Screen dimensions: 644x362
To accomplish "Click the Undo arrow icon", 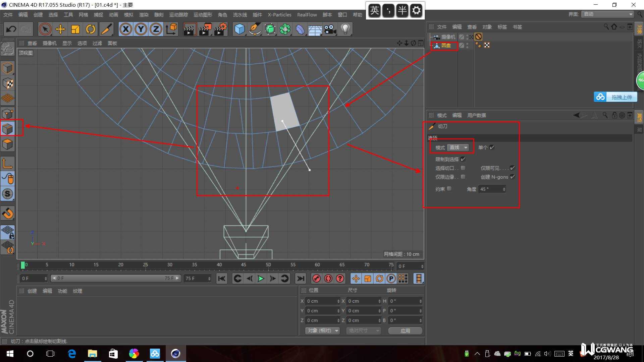I will pos(11,29).
